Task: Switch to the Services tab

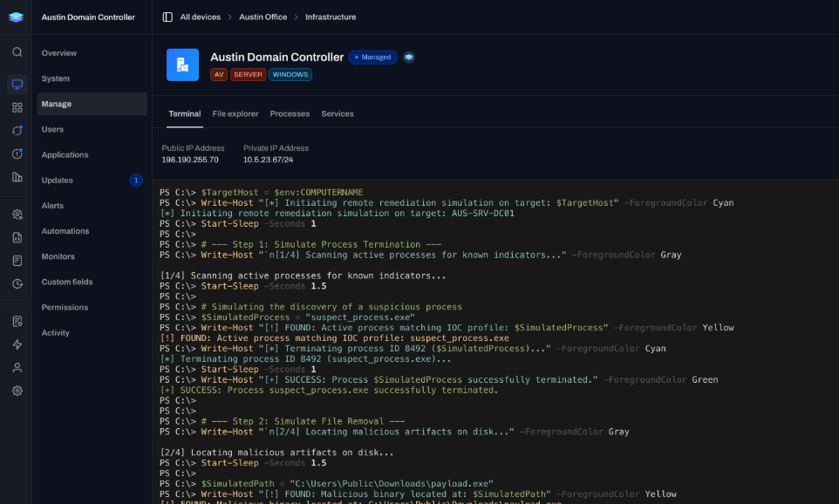Action: click(x=338, y=114)
